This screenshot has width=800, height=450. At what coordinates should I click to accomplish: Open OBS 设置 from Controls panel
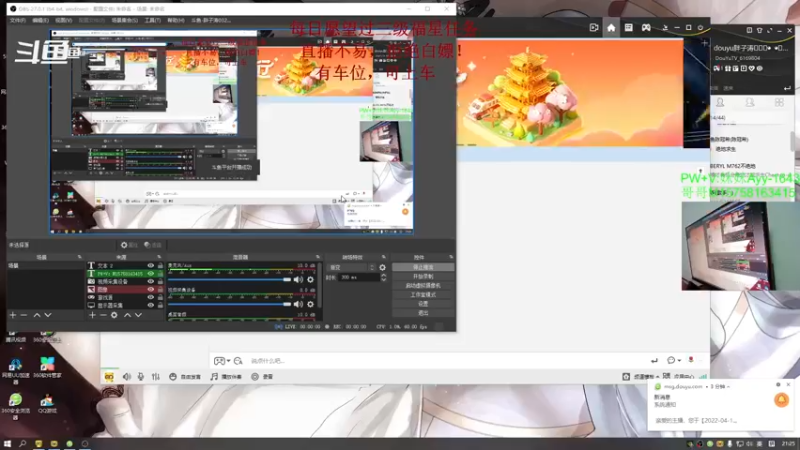tap(423, 304)
